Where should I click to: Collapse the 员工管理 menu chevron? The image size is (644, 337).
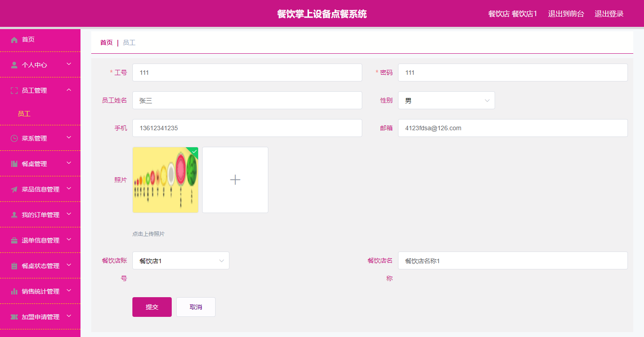[x=69, y=90]
